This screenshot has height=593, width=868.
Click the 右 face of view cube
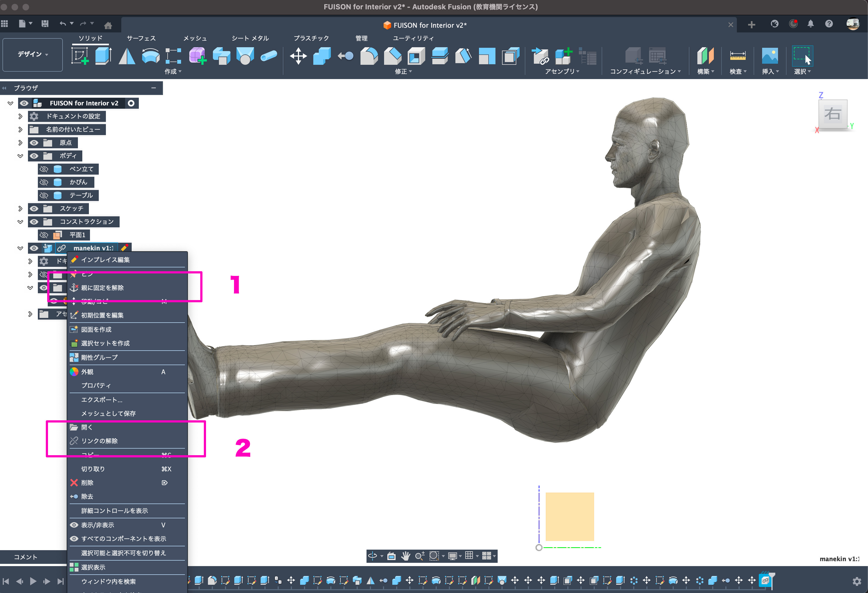[833, 114]
